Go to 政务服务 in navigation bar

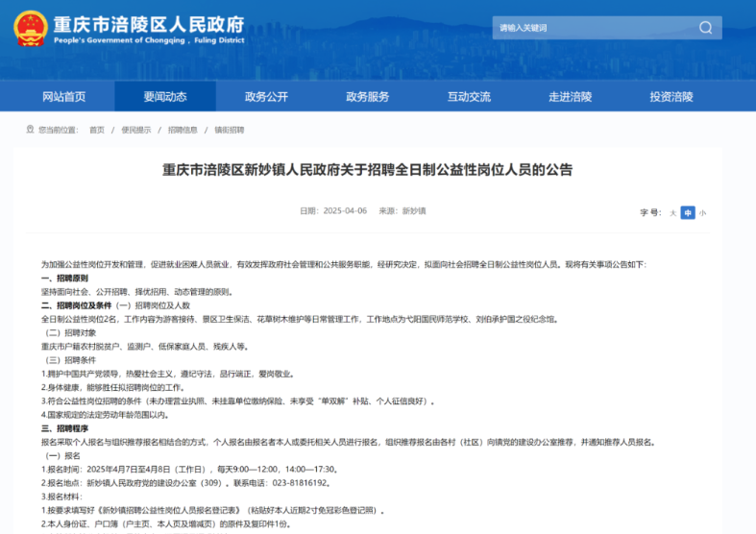[x=368, y=97]
